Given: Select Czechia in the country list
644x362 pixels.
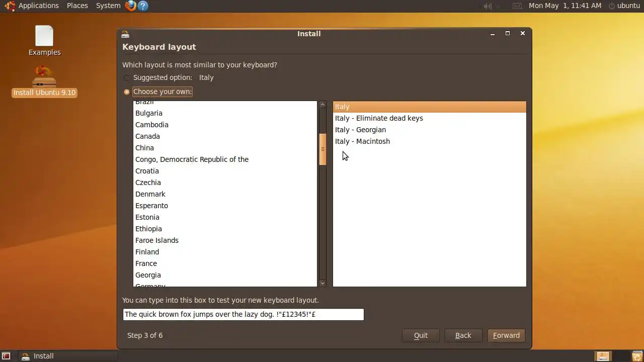Looking at the screenshot, I should tap(225, 183).
